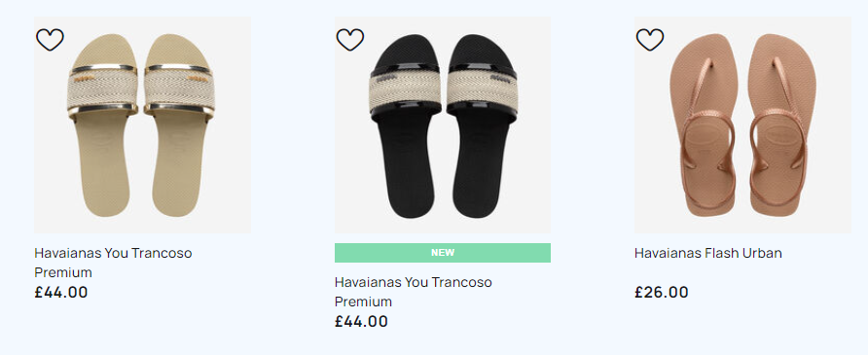The height and width of the screenshot is (355, 868).
Task: Click the right black slide sandal
Action: pos(482,126)
